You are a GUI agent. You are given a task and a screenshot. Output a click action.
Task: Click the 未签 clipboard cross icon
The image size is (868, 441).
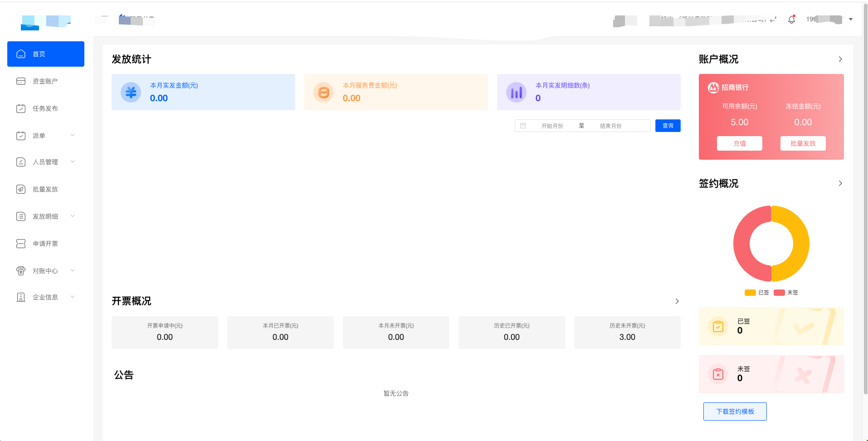(718, 374)
